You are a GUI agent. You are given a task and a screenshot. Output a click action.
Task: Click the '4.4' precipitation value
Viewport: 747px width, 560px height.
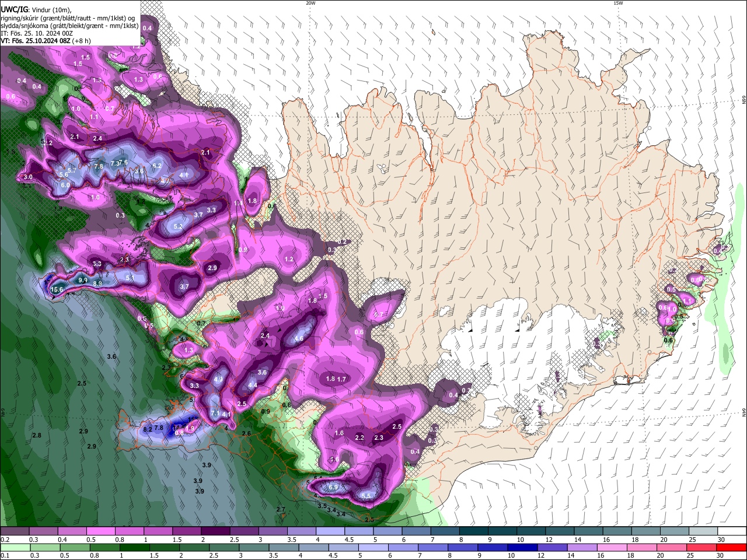pyautogui.click(x=253, y=386)
